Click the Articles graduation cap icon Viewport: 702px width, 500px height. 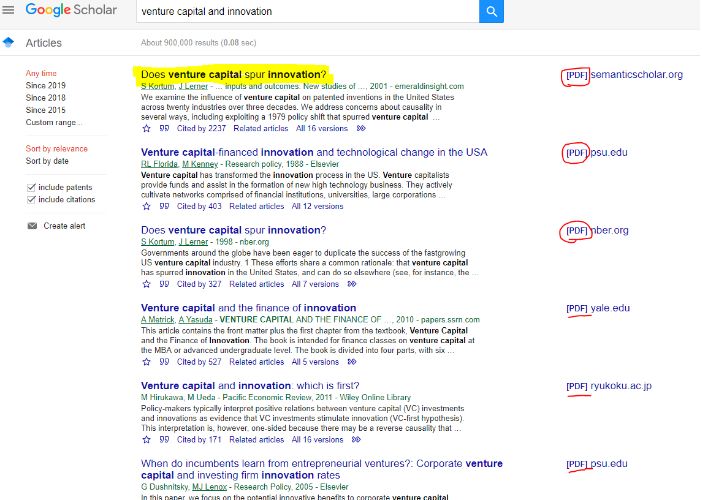click(x=8, y=42)
